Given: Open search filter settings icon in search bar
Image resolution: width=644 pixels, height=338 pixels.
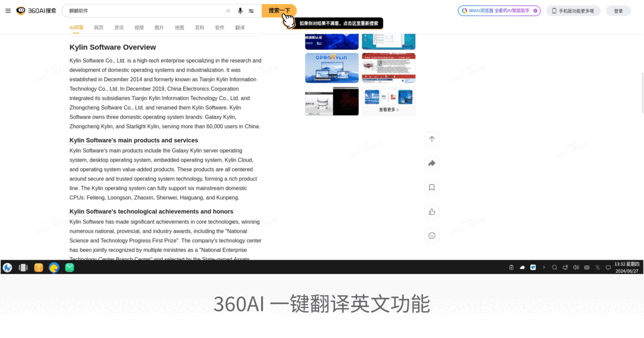Looking at the screenshot, I should click(x=251, y=11).
